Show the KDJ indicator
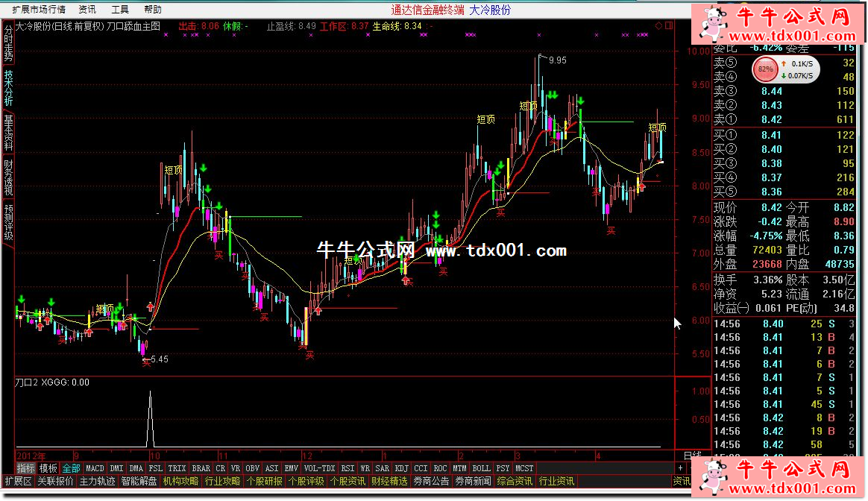868x501 pixels. tap(401, 468)
